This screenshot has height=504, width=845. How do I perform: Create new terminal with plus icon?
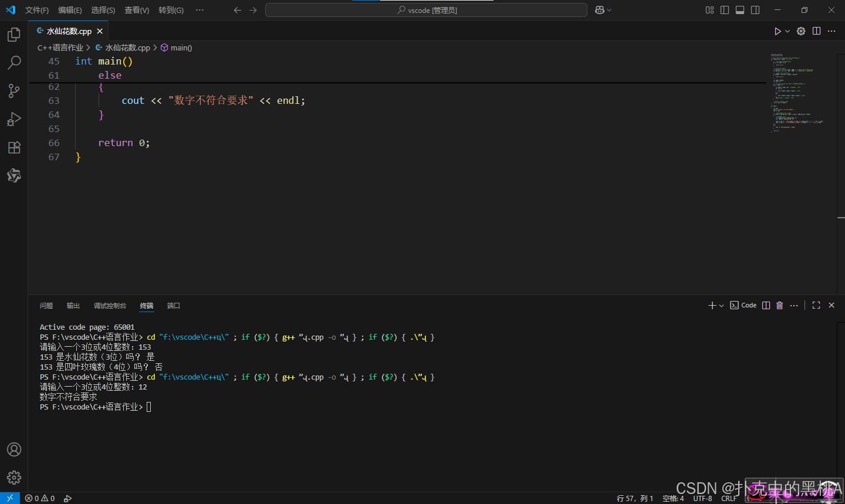pyautogui.click(x=712, y=305)
